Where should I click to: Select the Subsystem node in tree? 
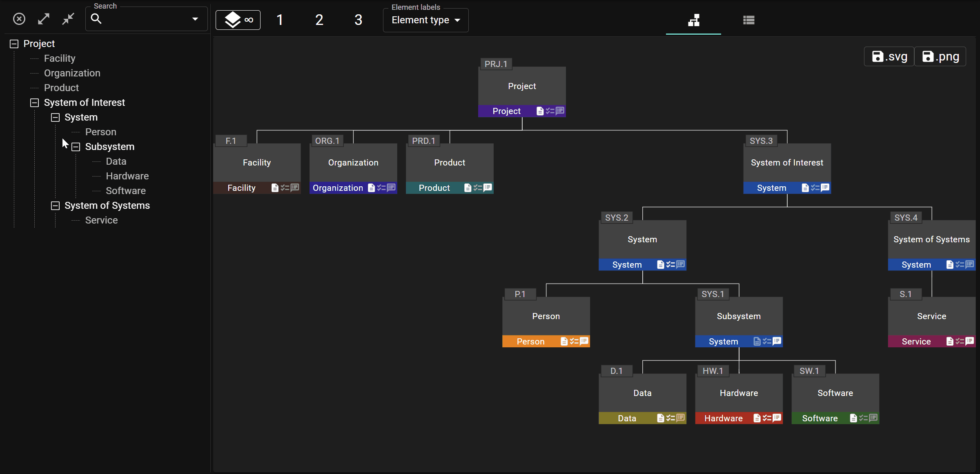click(109, 146)
